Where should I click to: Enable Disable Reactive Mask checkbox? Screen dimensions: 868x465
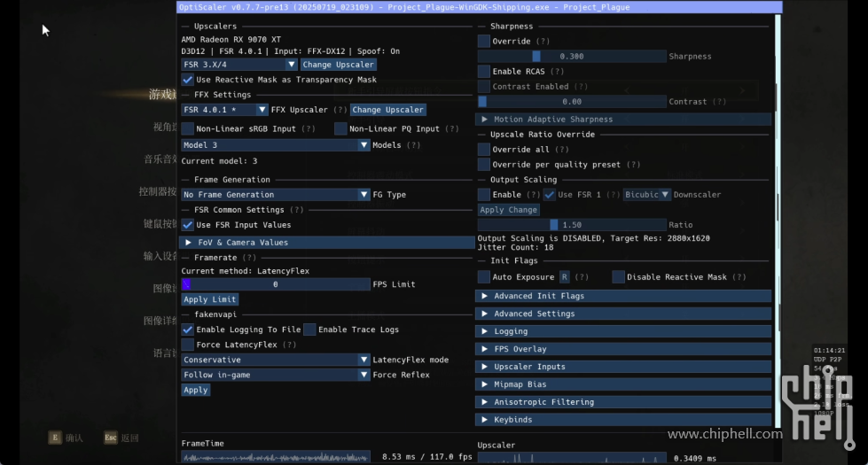tap(618, 277)
